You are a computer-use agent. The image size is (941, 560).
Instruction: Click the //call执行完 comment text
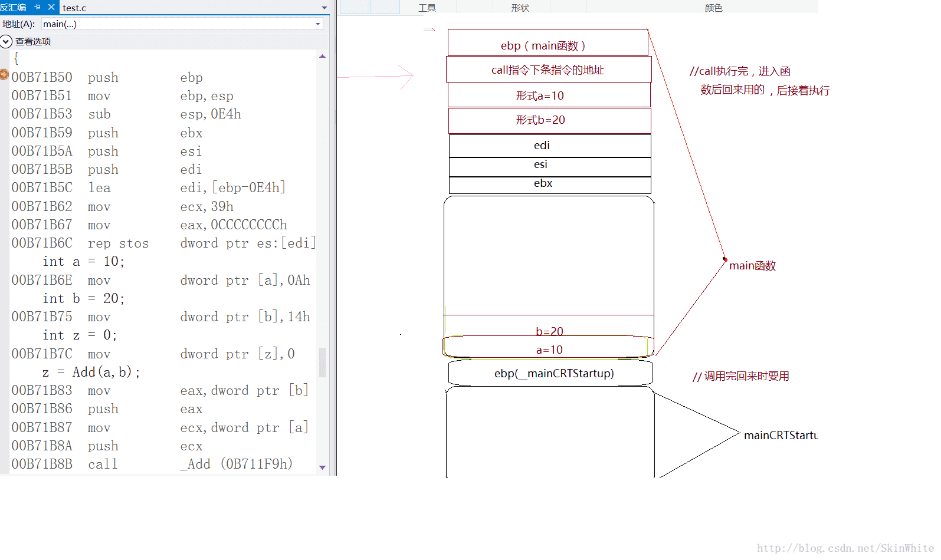tap(760, 81)
